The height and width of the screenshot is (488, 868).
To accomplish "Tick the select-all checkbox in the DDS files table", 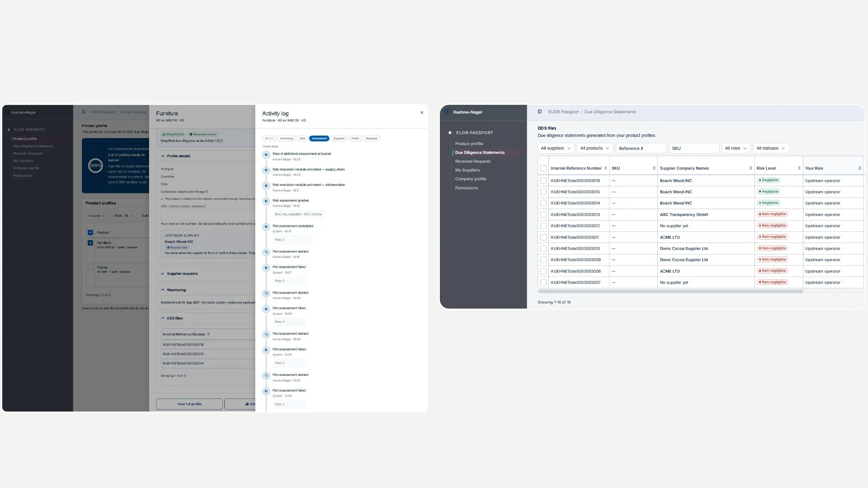I will (x=543, y=168).
